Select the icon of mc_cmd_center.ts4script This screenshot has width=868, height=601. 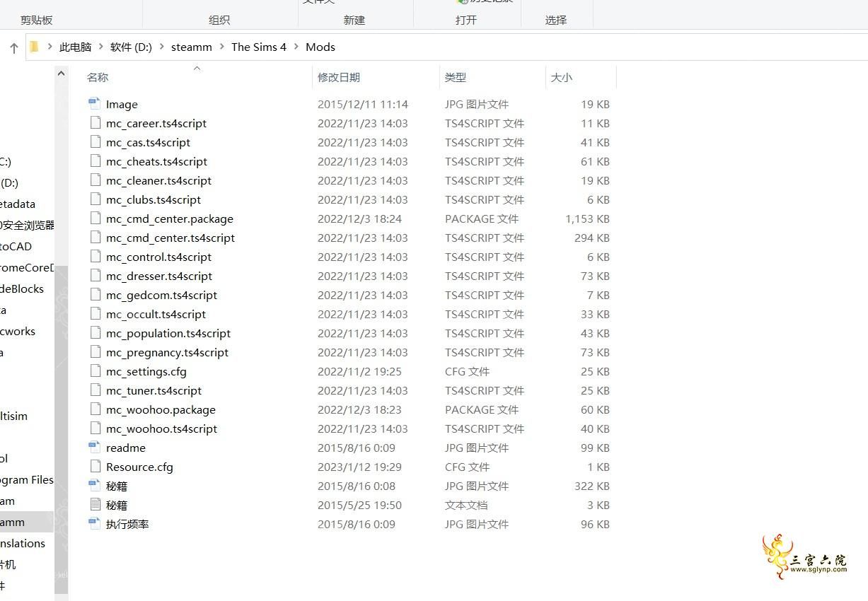[x=95, y=238]
